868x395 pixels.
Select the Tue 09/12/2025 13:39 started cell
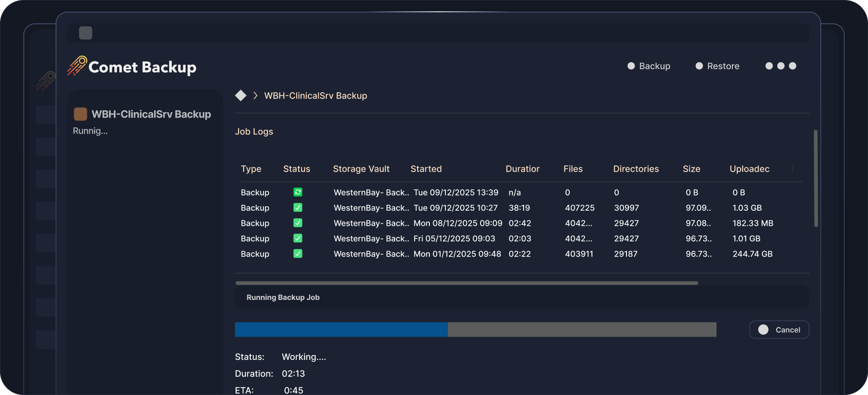[x=456, y=193]
